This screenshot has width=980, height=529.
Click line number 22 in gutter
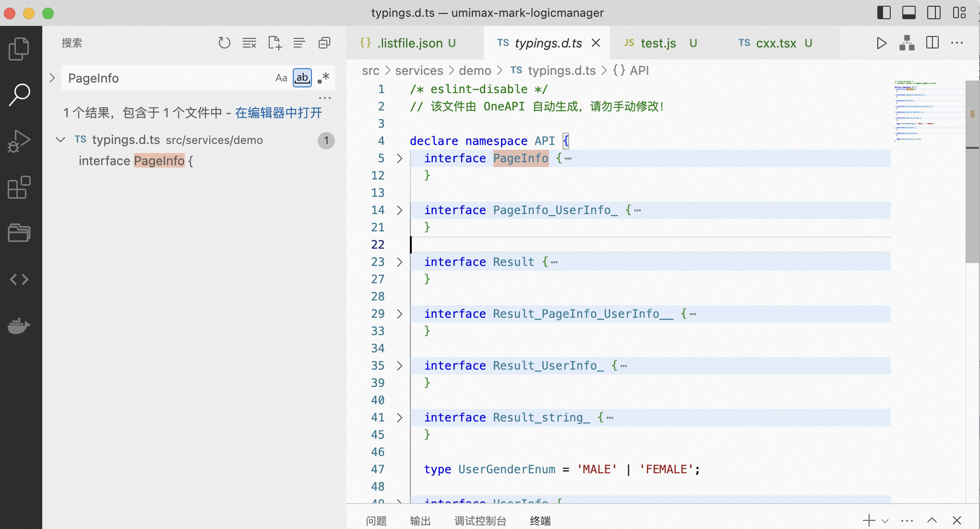pos(378,245)
